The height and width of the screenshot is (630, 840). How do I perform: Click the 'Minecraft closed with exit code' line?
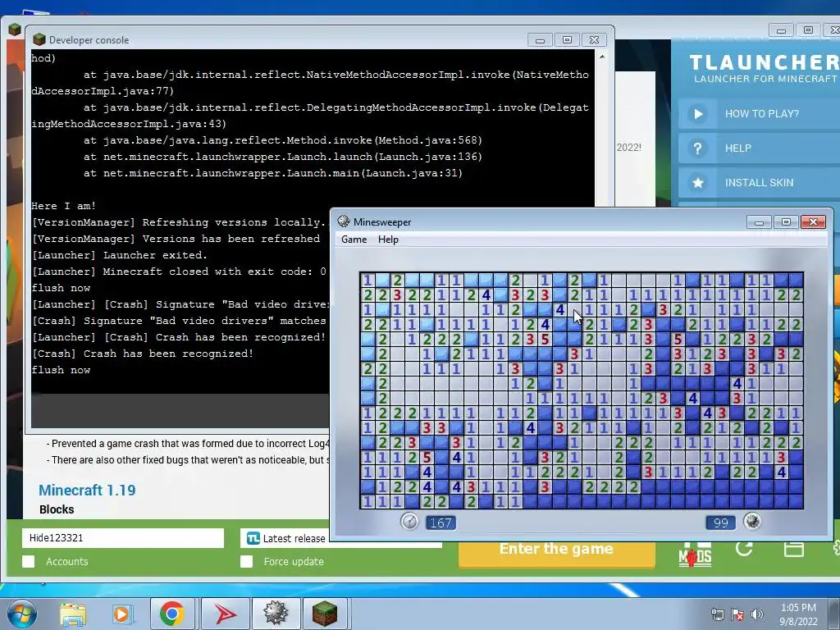tap(179, 272)
